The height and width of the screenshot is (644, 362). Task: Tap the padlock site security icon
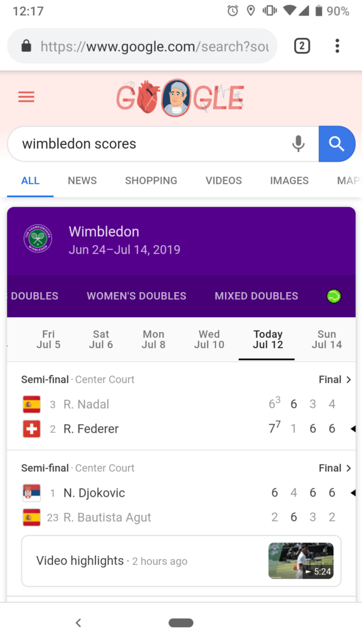click(26, 46)
